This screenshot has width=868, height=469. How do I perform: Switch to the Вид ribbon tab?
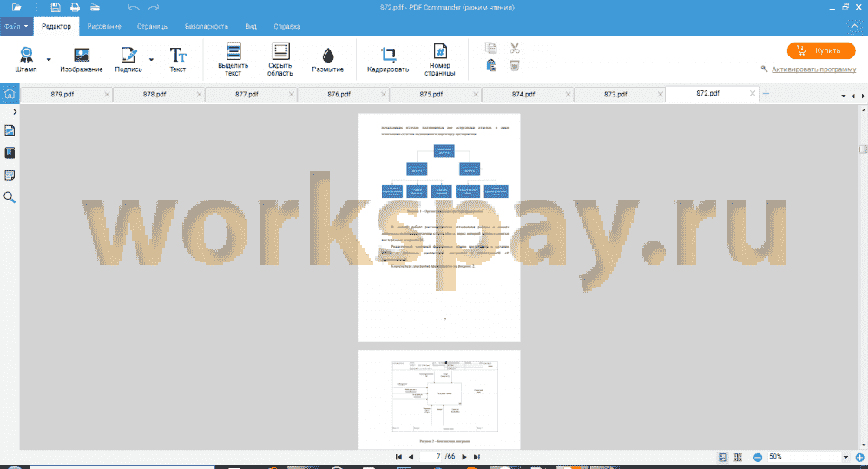pos(251,26)
